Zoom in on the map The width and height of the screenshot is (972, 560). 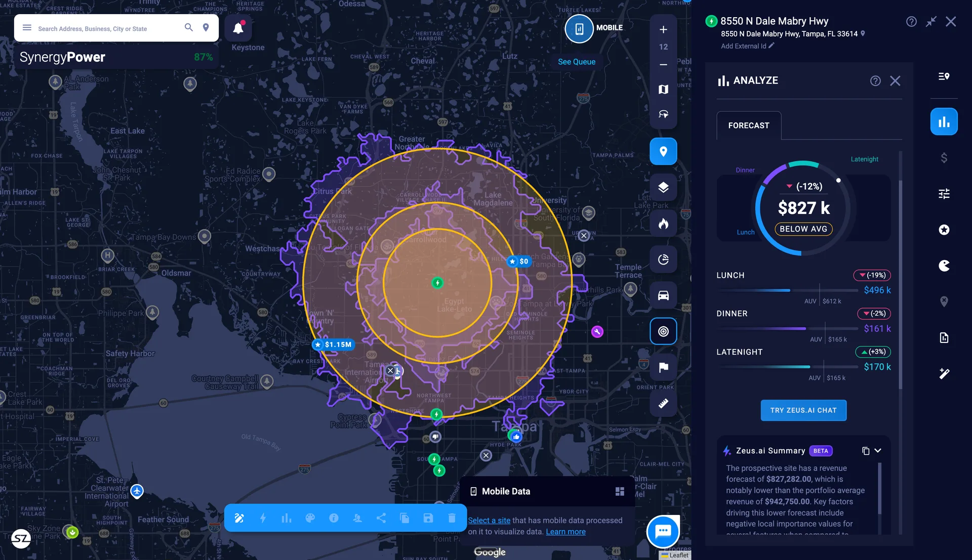coord(663,30)
